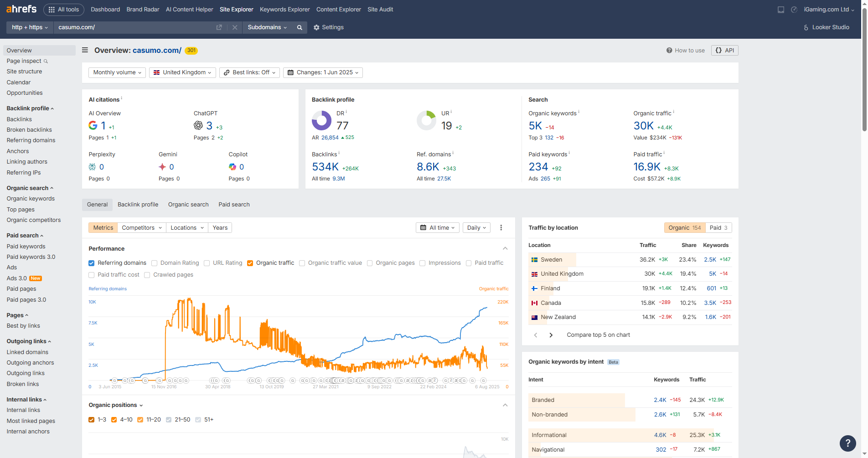The width and height of the screenshot is (868, 458).
Task: Switch to Backlink profile tab
Action: pos(138,205)
